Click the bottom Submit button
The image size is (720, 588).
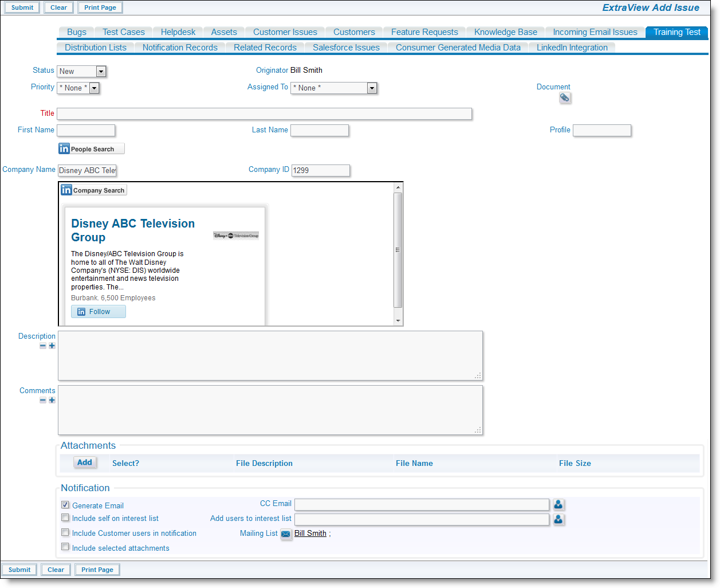point(19,570)
